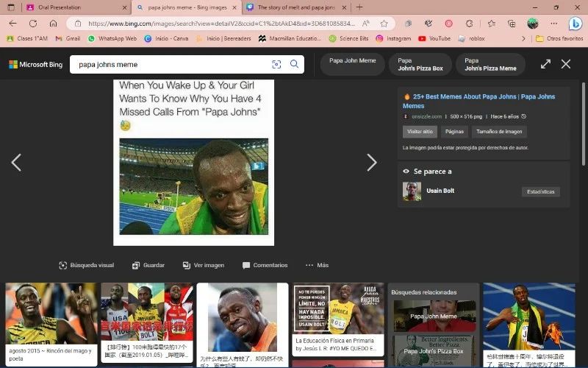This screenshot has width=588, height=368.
Task: Add page to favorites star icon
Action: 384,24
